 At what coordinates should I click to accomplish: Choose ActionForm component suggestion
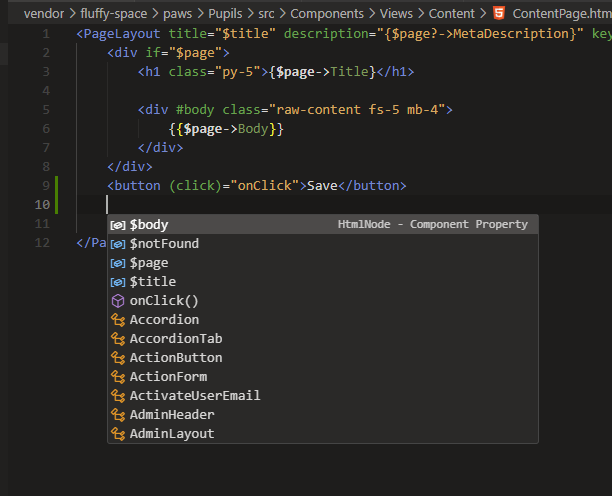tap(323, 377)
